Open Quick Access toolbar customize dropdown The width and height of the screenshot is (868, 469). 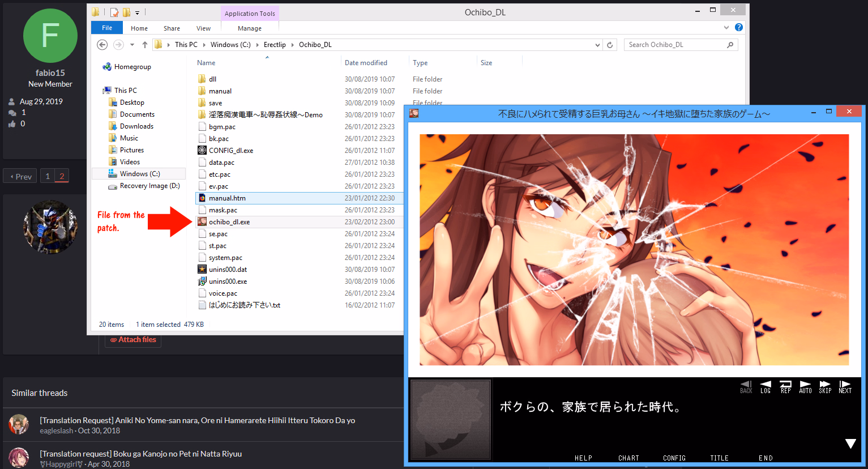click(138, 12)
